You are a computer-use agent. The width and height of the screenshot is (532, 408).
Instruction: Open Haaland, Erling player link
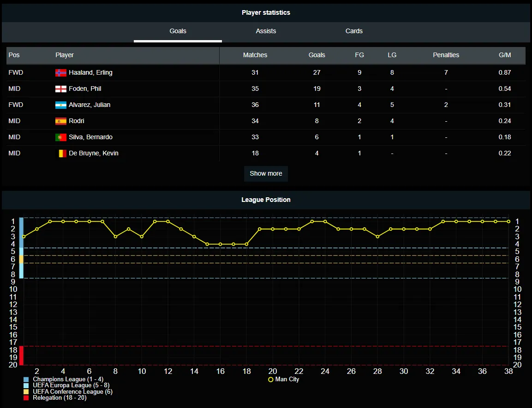(90, 72)
